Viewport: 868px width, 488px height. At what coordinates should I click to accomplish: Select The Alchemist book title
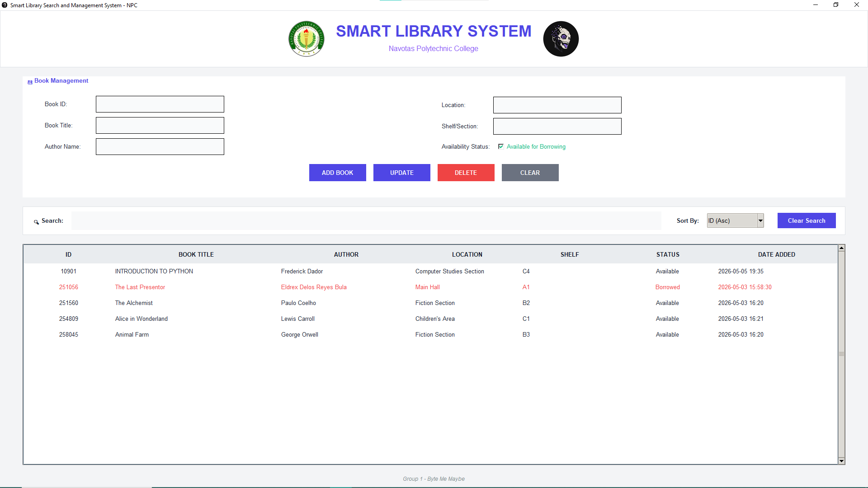click(134, 303)
